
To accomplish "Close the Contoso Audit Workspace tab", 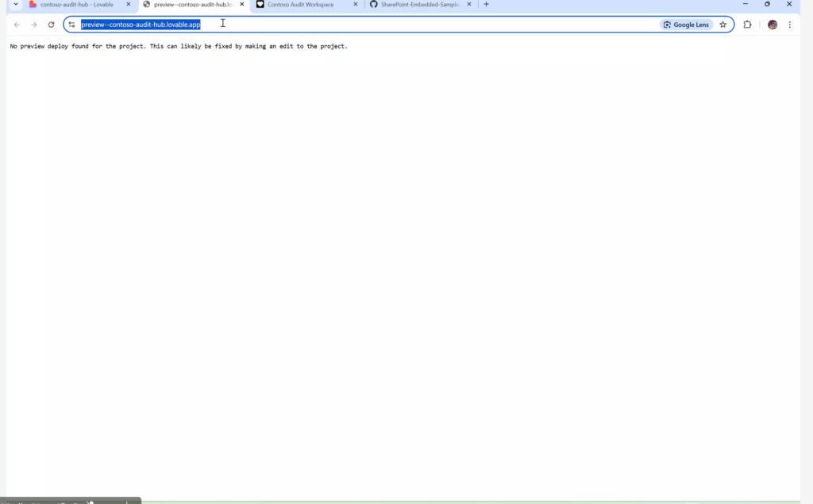I will (x=355, y=4).
